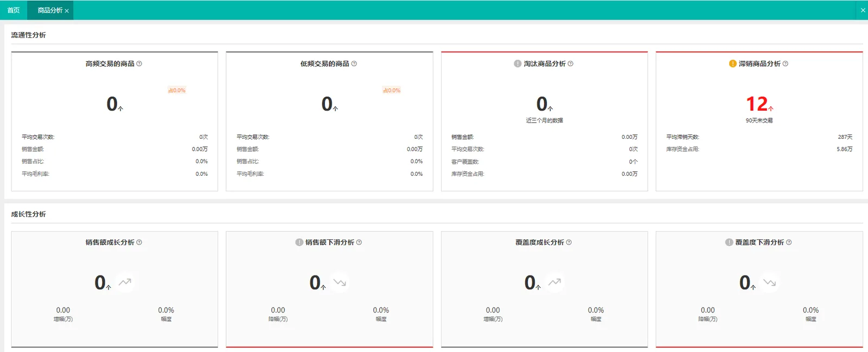This screenshot has height=352, width=868.
Task: Click 0.0% 幅度 value in 覆盖度下滑分析
Action: click(810, 310)
